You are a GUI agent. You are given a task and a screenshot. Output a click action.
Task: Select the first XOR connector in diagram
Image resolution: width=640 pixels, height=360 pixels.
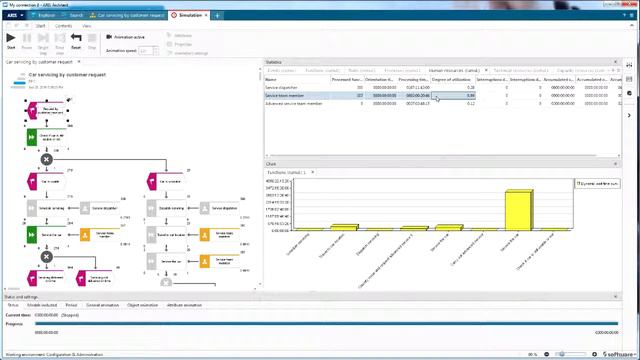click(47, 159)
